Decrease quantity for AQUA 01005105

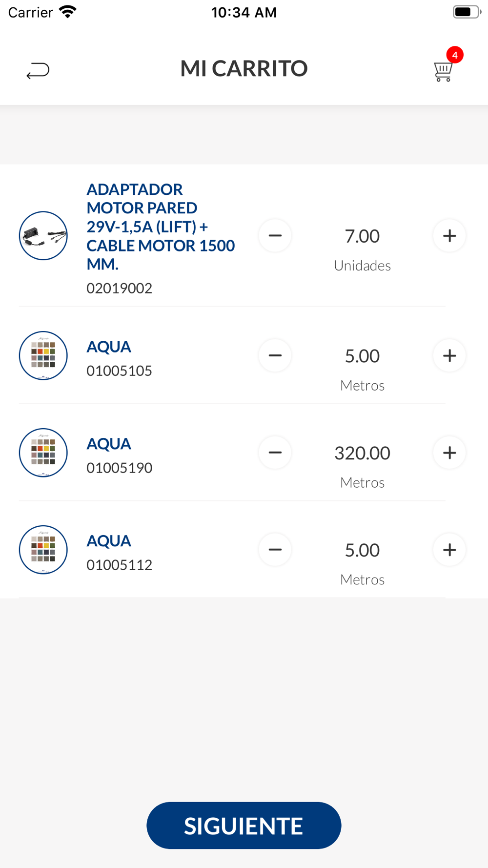275,355
